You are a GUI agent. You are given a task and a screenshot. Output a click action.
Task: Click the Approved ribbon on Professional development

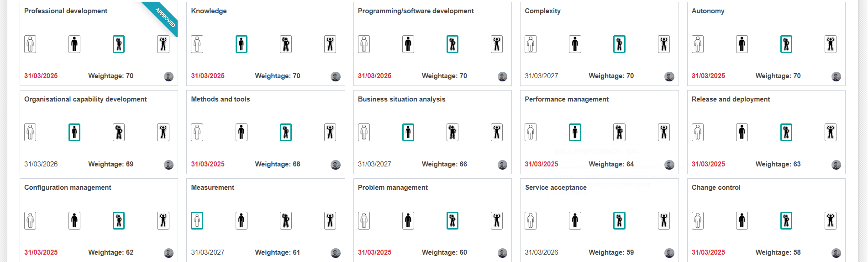click(x=165, y=17)
